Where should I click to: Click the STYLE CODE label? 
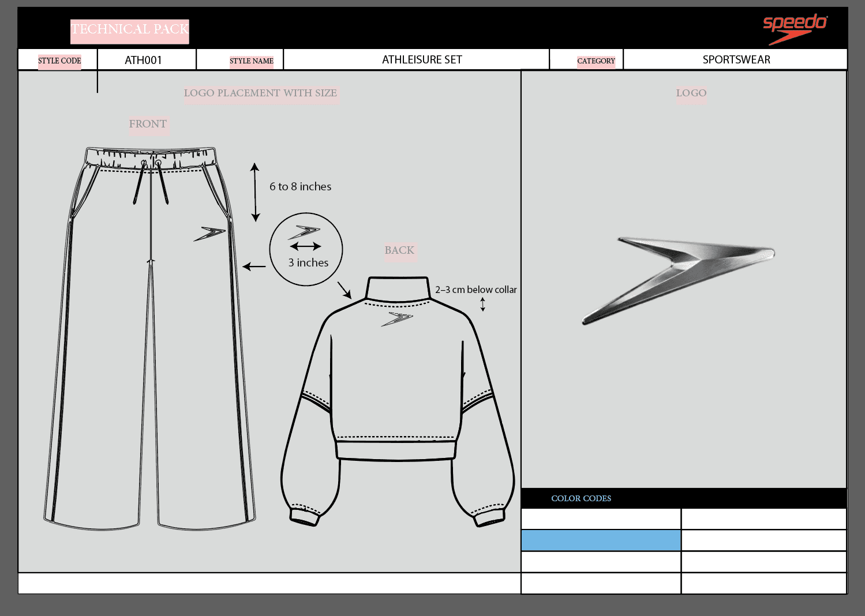pyautogui.click(x=59, y=61)
